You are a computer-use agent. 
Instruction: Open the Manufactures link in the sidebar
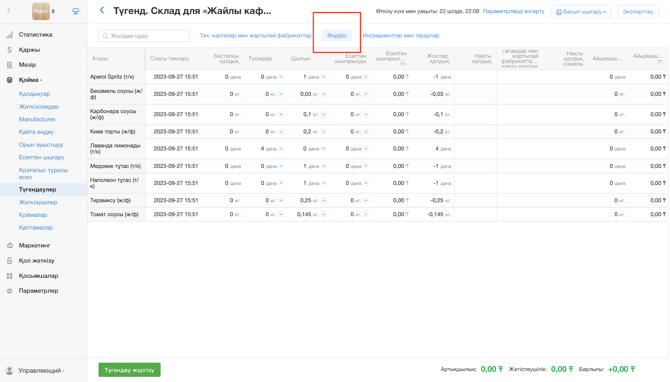pyautogui.click(x=37, y=119)
